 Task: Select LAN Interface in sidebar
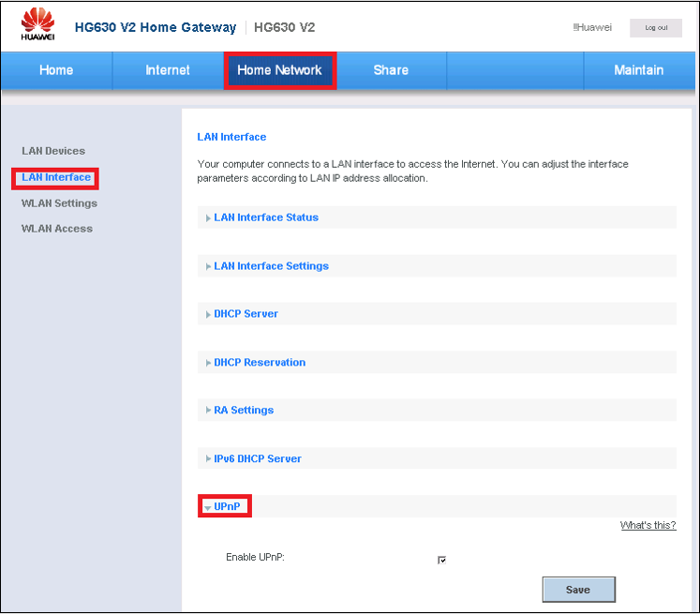tap(56, 177)
